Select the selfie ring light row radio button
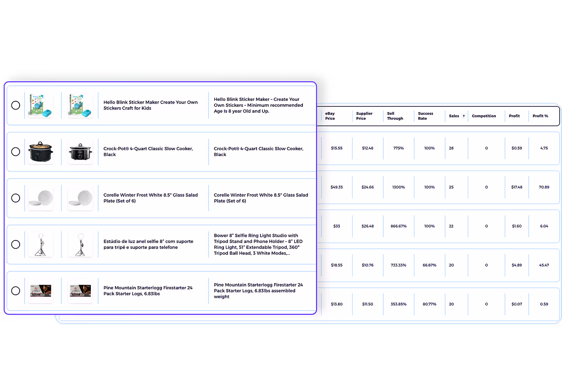 (x=16, y=244)
